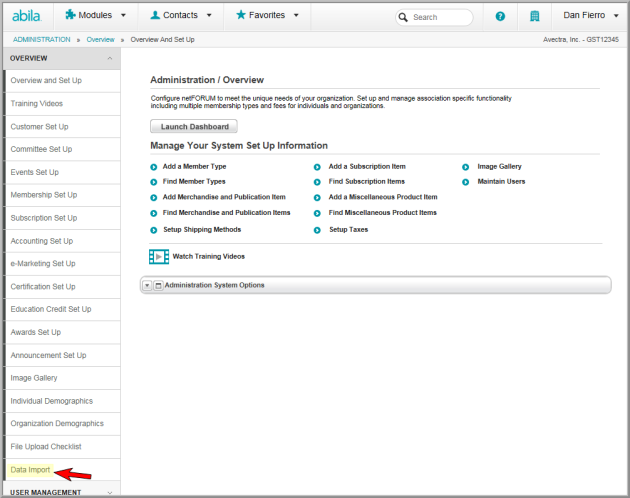Select Subscription Set Up in sidebar
This screenshot has height=498, width=630.
(x=63, y=218)
